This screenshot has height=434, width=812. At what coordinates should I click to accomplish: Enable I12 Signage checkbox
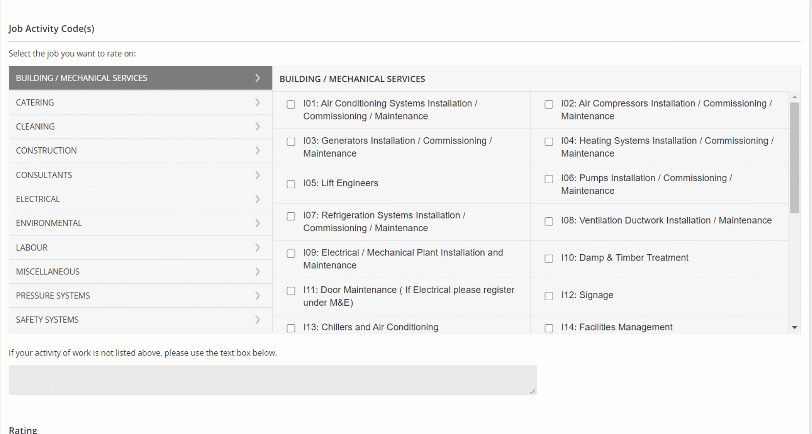tap(549, 296)
